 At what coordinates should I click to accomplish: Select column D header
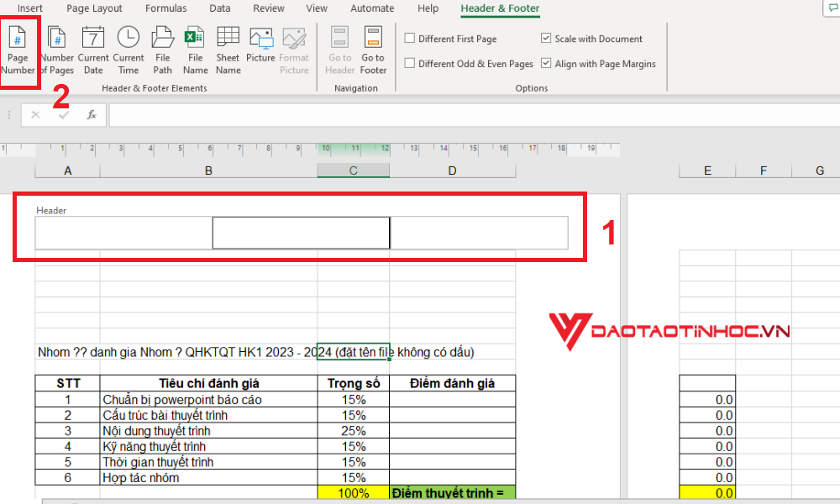[x=452, y=171]
